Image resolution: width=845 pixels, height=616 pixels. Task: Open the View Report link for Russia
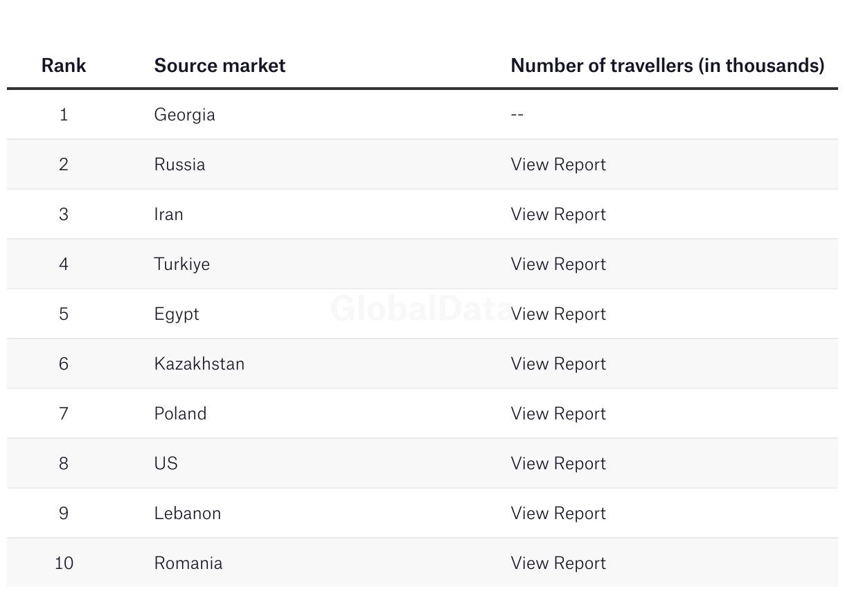click(x=558, y=164)
